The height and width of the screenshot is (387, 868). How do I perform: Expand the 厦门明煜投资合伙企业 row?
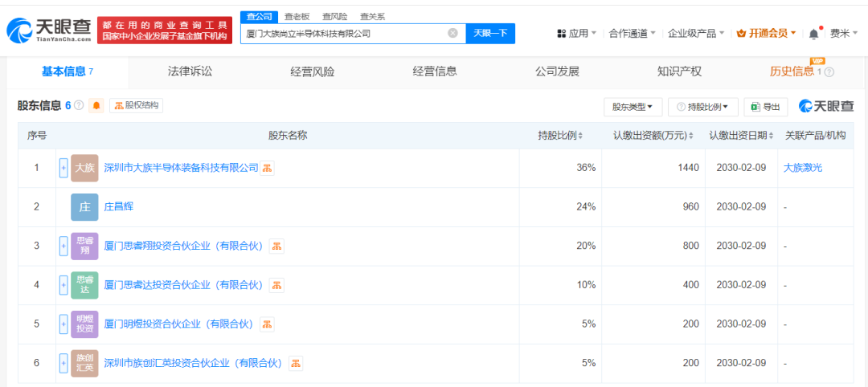(63, 324)
